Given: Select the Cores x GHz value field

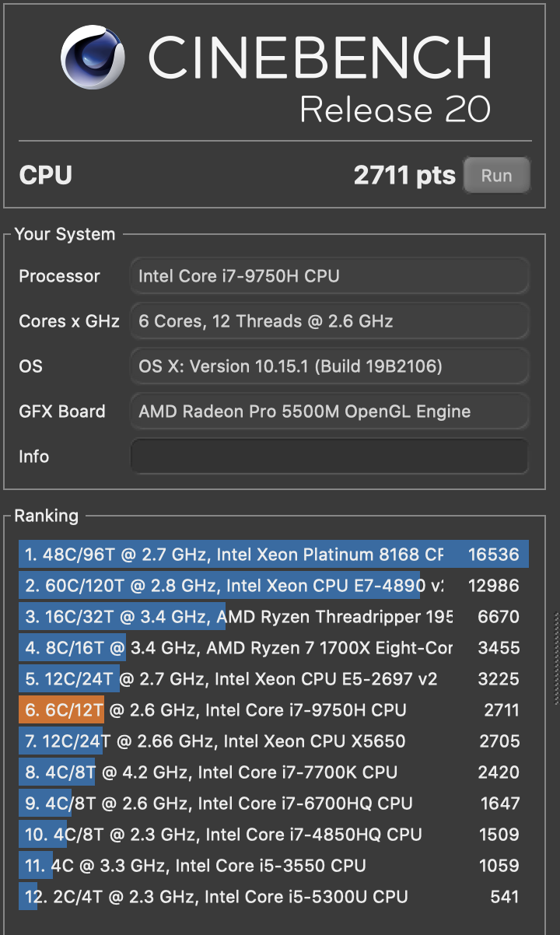Looking at the screenshot, I should [330, 320].
